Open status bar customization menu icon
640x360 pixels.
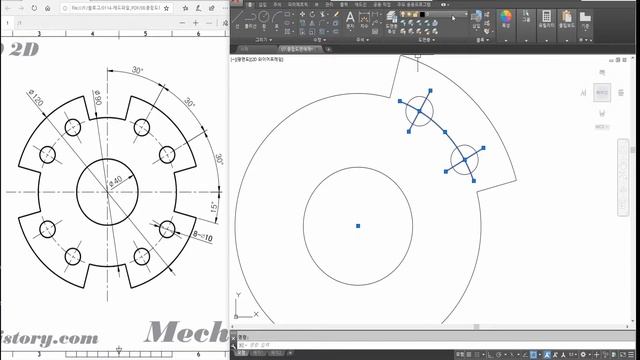[x=632, y=355]
